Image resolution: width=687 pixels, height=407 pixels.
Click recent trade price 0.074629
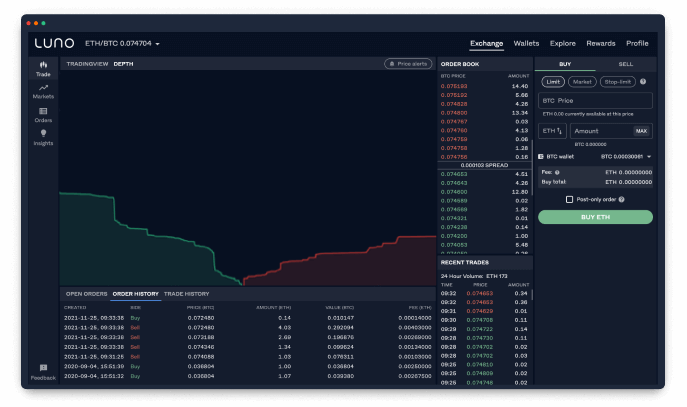[x=480, y=311]
